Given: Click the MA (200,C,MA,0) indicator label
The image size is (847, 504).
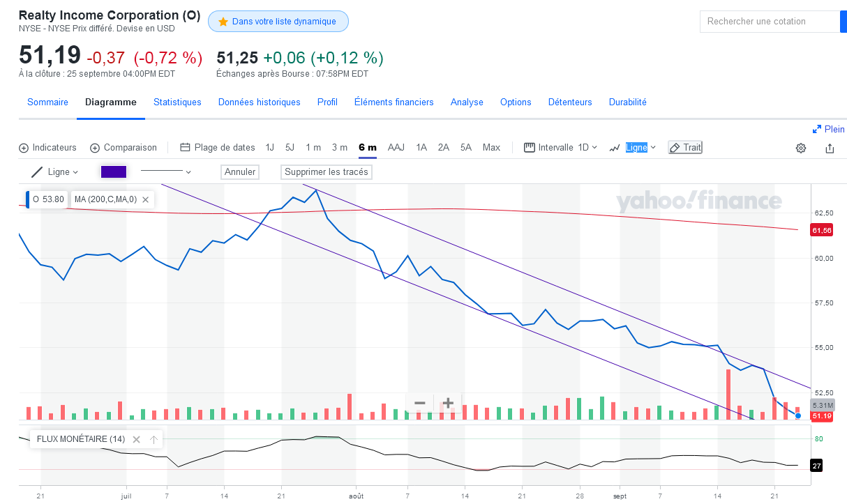Looking at the screenshot, I should (x=105, y=199).
